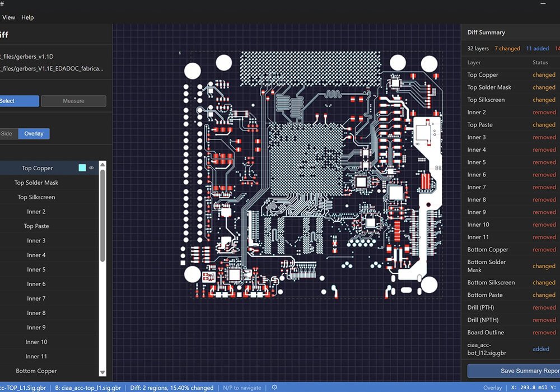Click the Status column header
The width and height of the screenshot is (560, 392).
[x=540, y=63]
